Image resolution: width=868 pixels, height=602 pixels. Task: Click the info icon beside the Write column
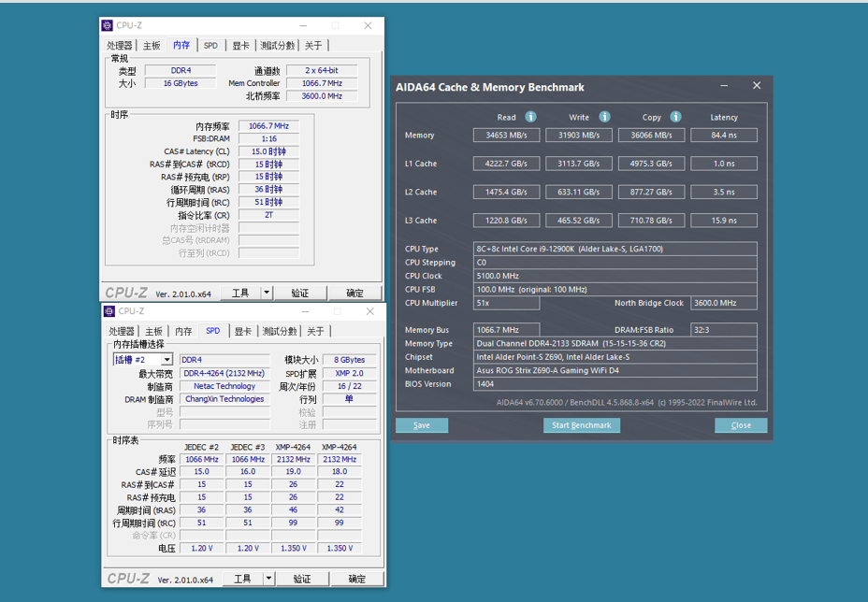pos(604,117)
